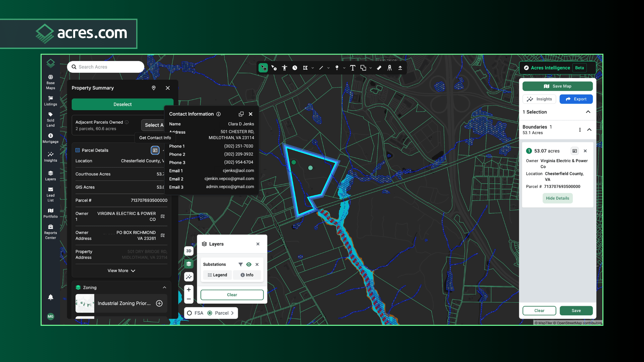Open Insights in left sidebar
Screen dimensions: 644x362
[x=51, y=157]
